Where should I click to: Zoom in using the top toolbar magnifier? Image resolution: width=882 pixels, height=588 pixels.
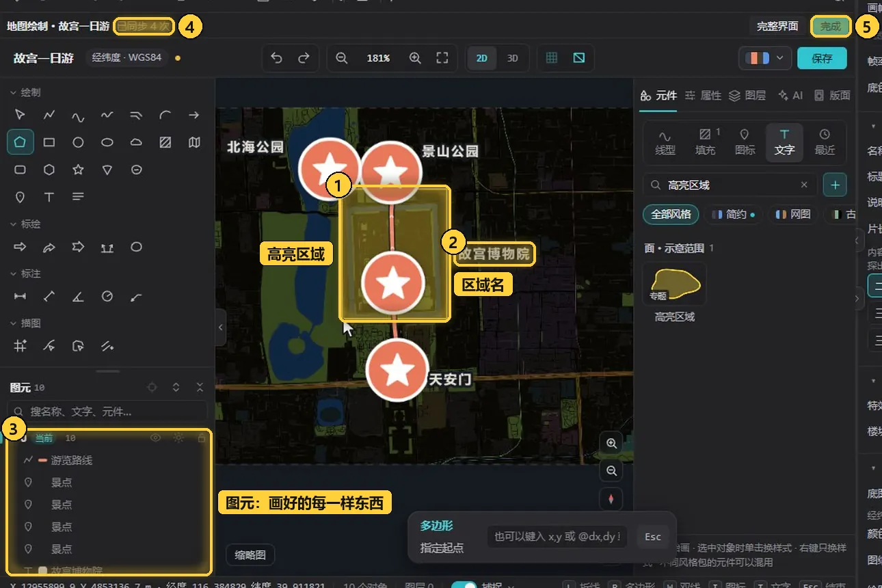click(x=415, y=58)
